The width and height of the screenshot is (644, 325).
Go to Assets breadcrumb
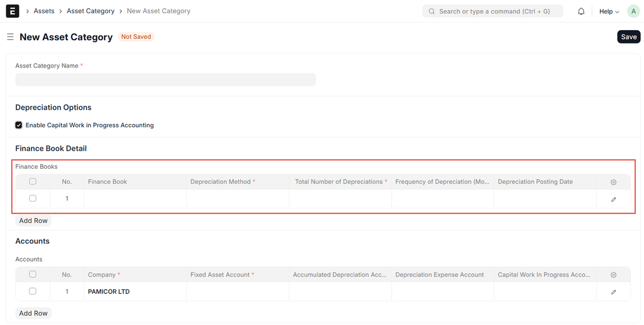(x=44, y=11)
